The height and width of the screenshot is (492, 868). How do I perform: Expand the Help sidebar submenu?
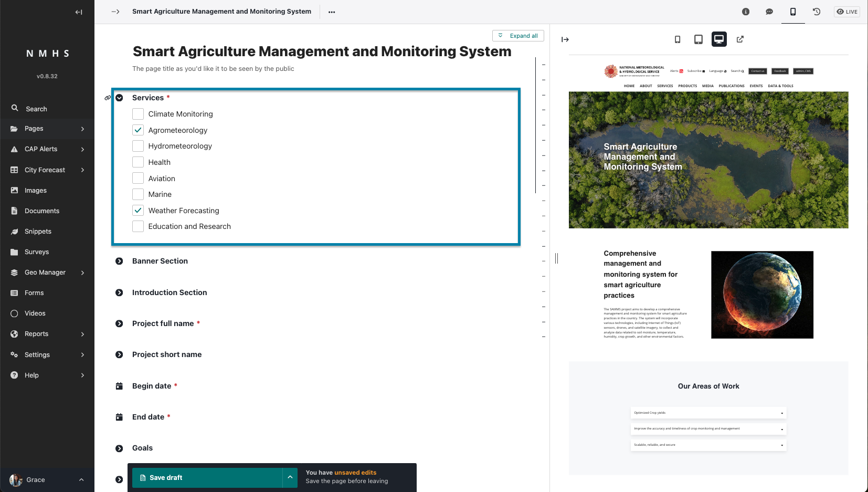coord(82,375)
